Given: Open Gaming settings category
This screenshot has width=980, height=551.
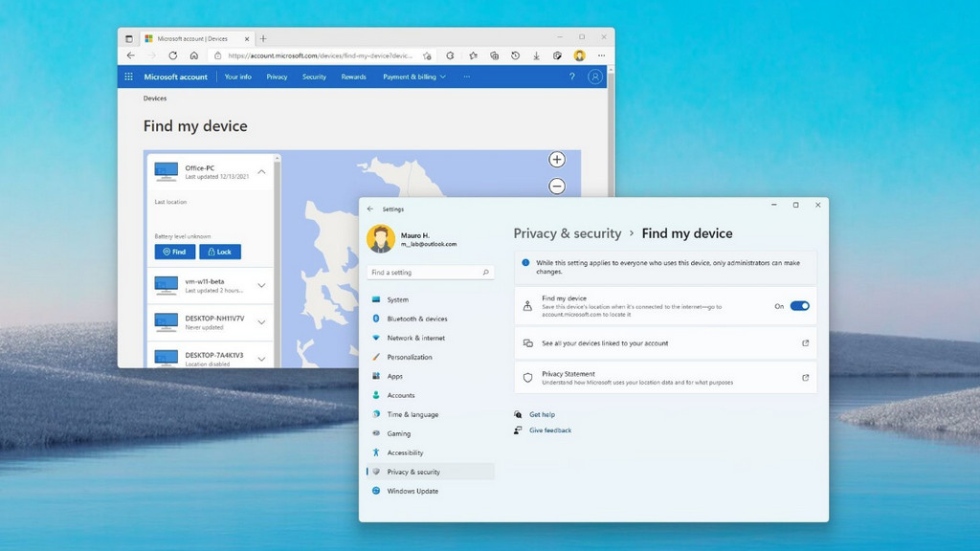Looking at the screenshot, I should point(431,433).
